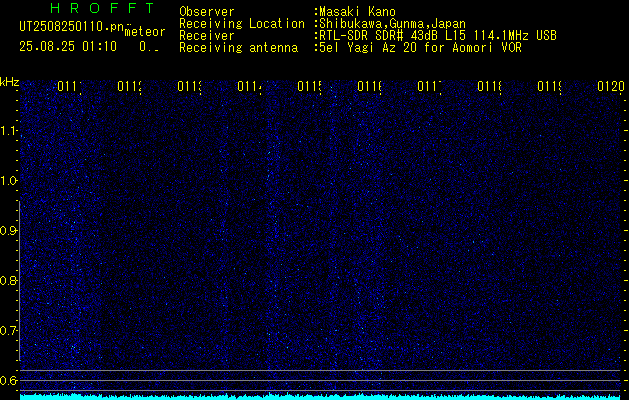Screen dimensions: 629x400
Task: Click the 0.6 kHz axis label
Action: click(8, 380)
